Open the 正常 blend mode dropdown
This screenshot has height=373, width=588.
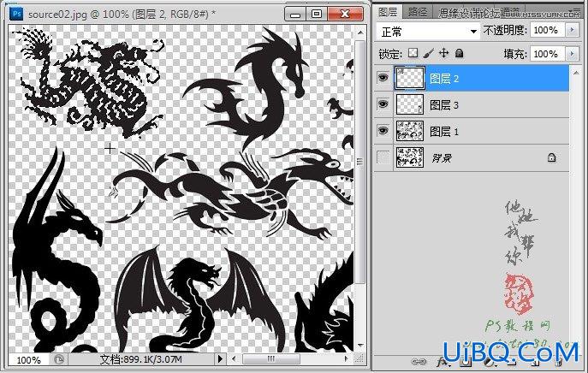pos(428,32)
